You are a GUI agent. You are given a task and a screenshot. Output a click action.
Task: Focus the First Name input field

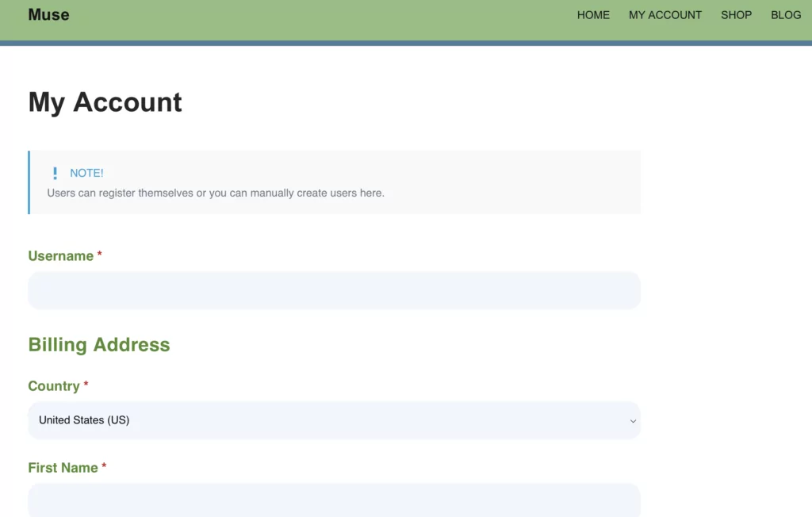[x=334, y=501]
